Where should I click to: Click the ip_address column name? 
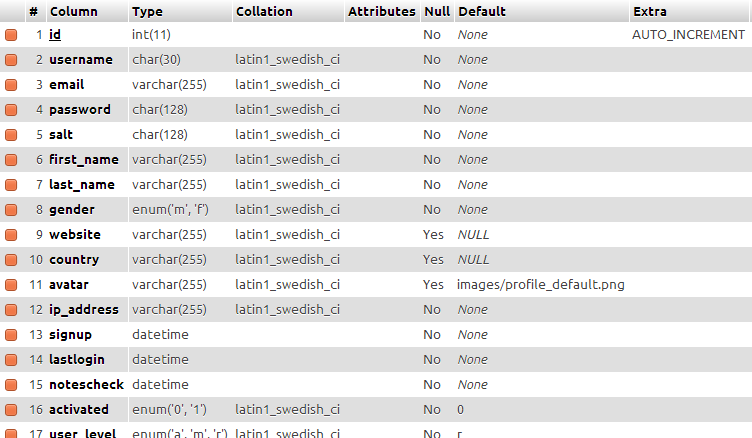[x=84, y=310]
